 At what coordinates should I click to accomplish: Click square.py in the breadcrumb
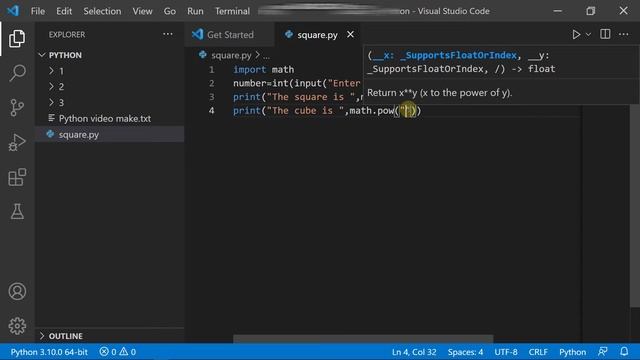pyautogui.click(x=231, y=55)
